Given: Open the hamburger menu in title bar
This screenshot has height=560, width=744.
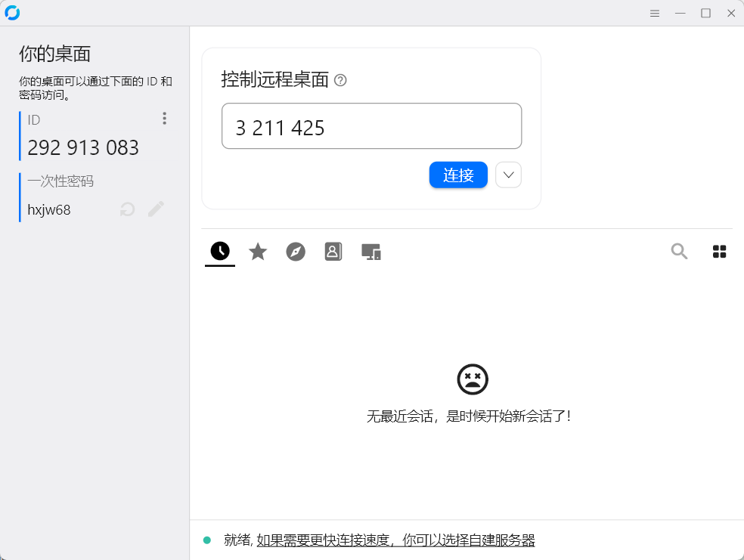Looking at the screenshot, I should (x=655, y=14).
